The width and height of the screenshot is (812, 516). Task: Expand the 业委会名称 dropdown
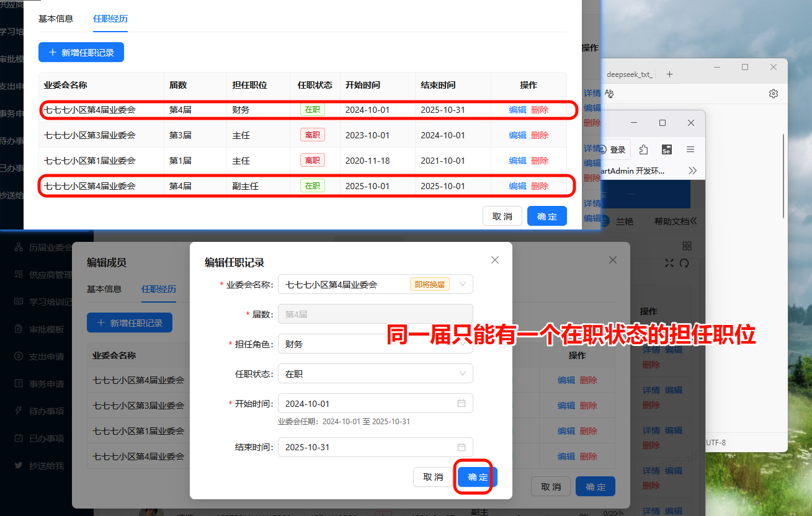click(462, 285)
